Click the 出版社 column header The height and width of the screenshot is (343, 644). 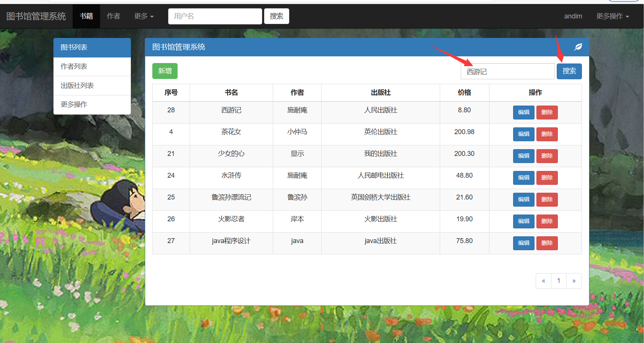pyautogui.click(x=381, y=92)
